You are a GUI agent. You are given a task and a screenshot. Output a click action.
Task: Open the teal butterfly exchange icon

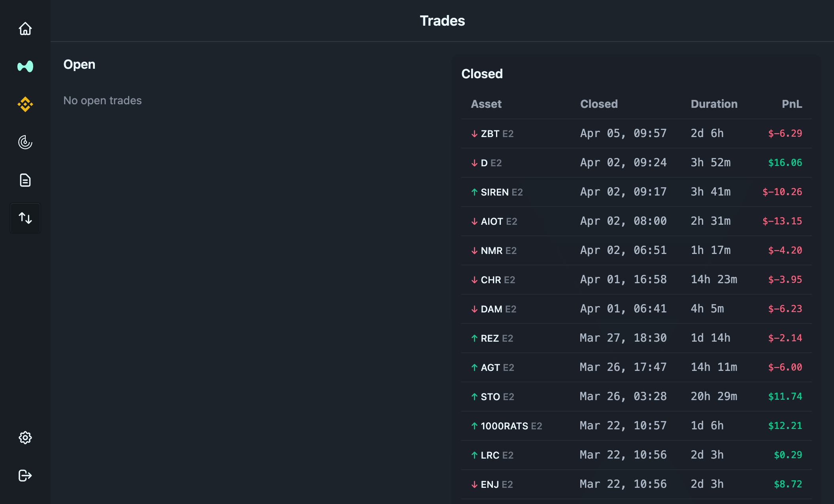coord(25,66)
